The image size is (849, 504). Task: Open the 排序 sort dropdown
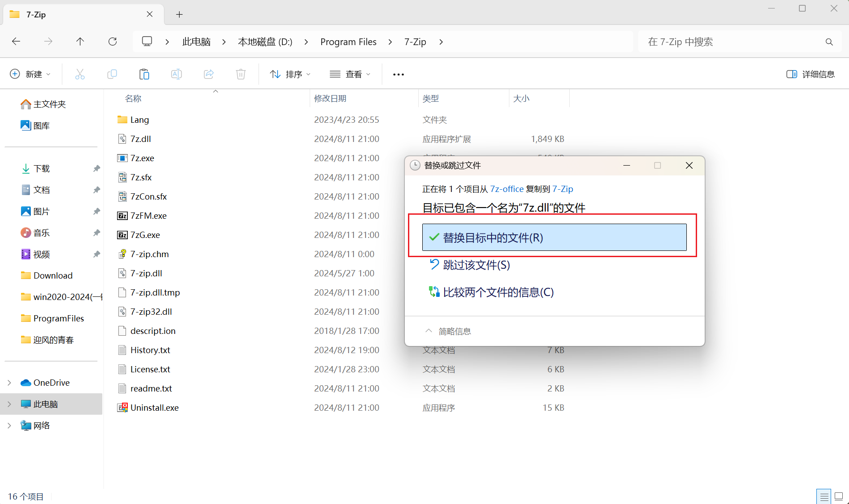(290, 74)
